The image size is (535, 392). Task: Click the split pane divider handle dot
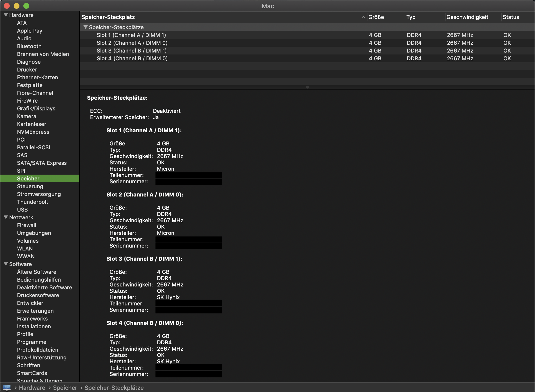(307, 87)
